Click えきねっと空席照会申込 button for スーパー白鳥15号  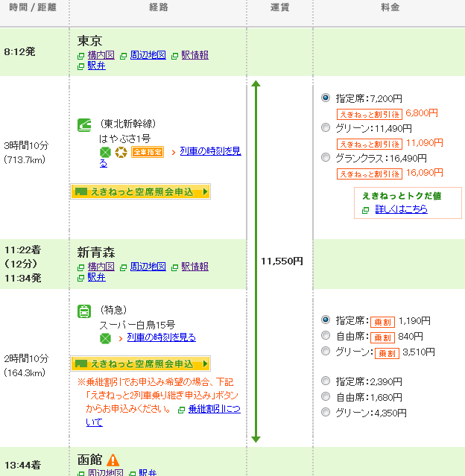(x=140, y=364)
